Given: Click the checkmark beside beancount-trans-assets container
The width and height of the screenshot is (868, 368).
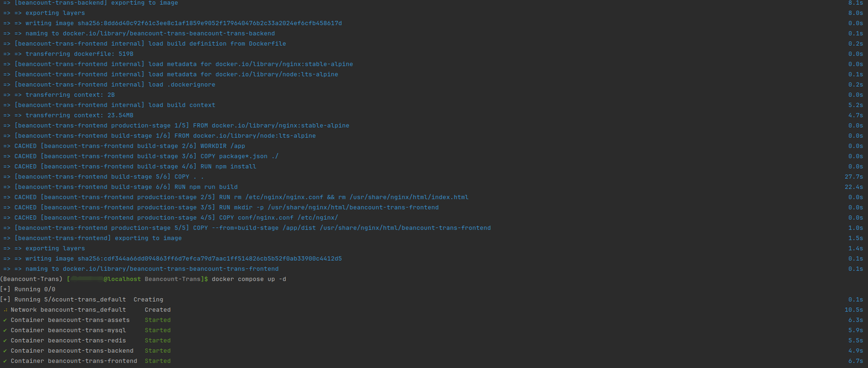Looking at the screenshot, I should coord(5,320).
